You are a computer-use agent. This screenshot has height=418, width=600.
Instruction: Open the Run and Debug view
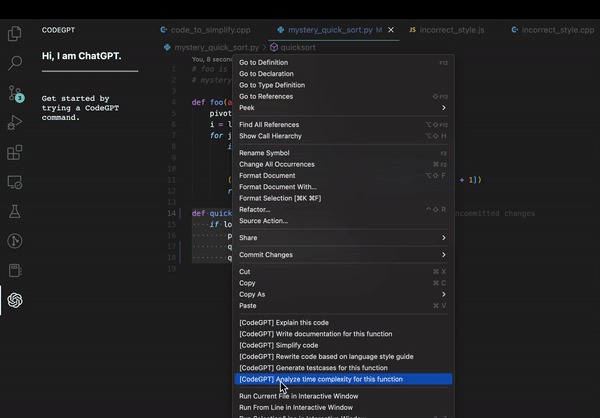(x=15, y=122)
